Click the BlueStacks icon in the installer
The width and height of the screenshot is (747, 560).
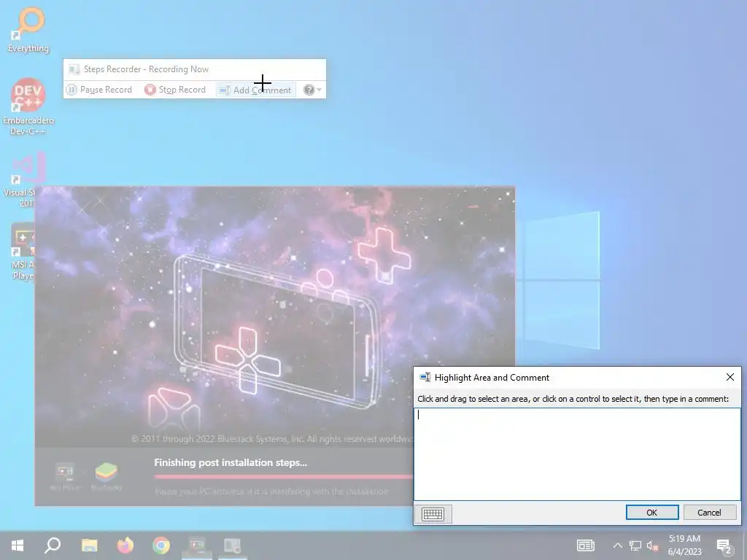(107, 475)
